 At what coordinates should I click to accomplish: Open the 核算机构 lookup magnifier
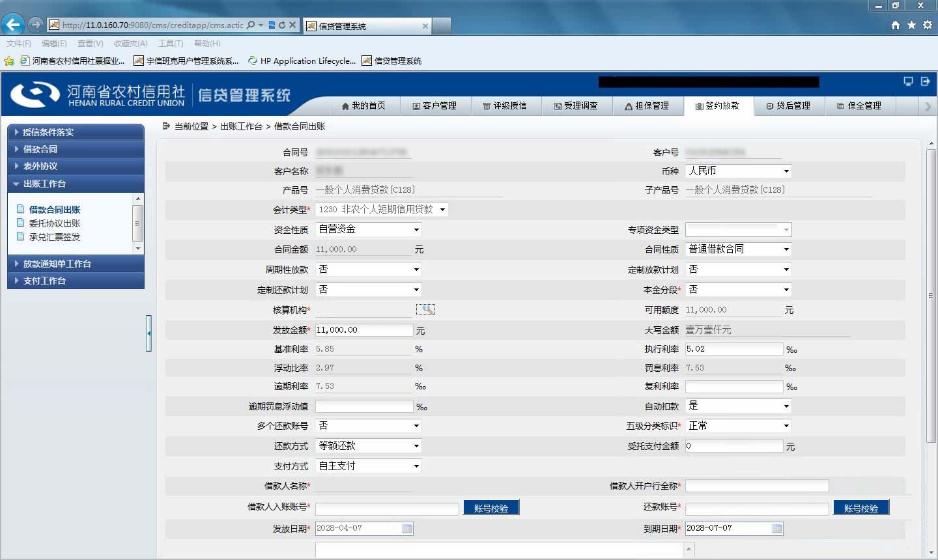pos(425,309)
